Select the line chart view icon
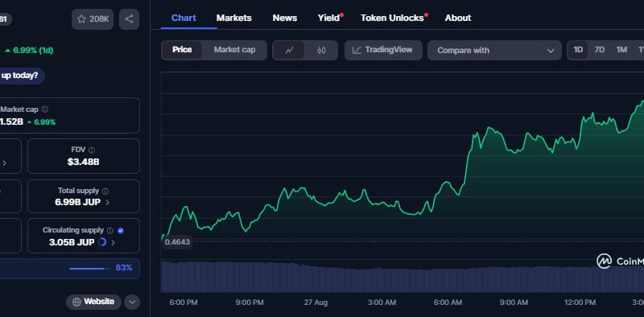 (289, 51)
